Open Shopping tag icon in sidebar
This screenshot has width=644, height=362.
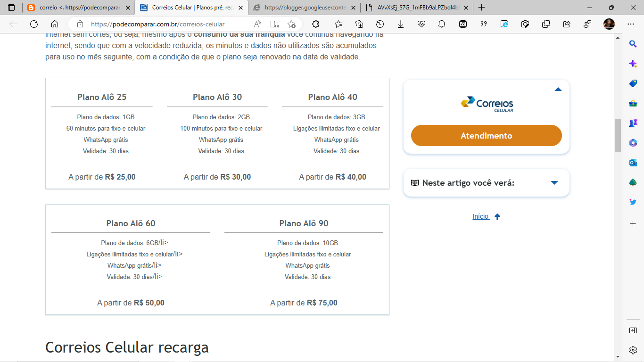tap(633, 83)
